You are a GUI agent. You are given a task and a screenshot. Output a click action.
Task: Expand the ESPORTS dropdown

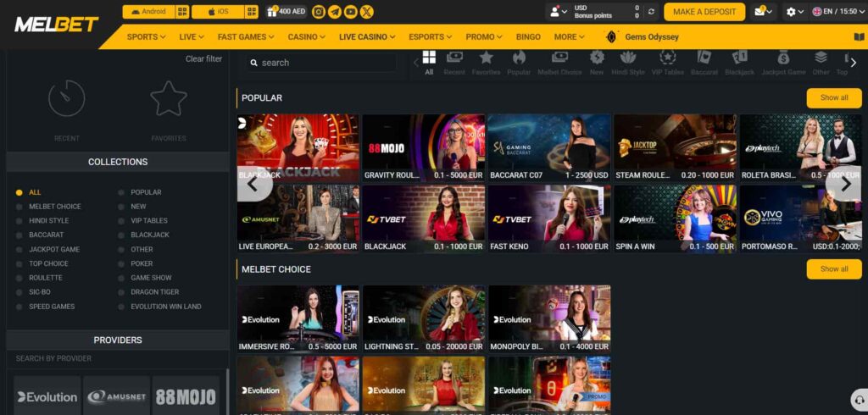pos(430,37)
